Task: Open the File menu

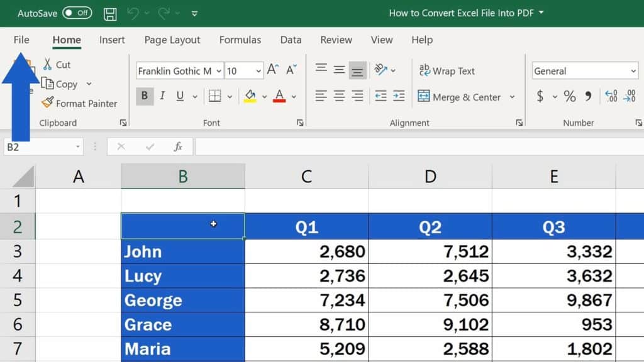Action: pos(21,39)
